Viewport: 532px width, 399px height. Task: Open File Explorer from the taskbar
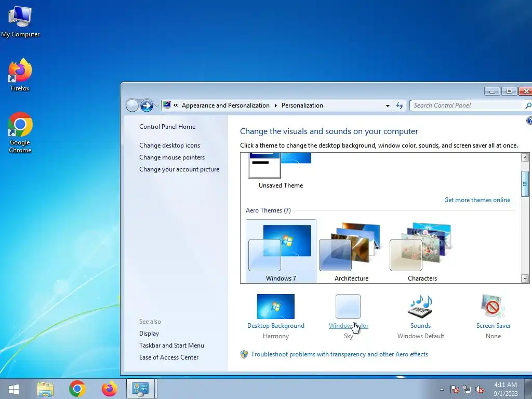pos(45,389)
